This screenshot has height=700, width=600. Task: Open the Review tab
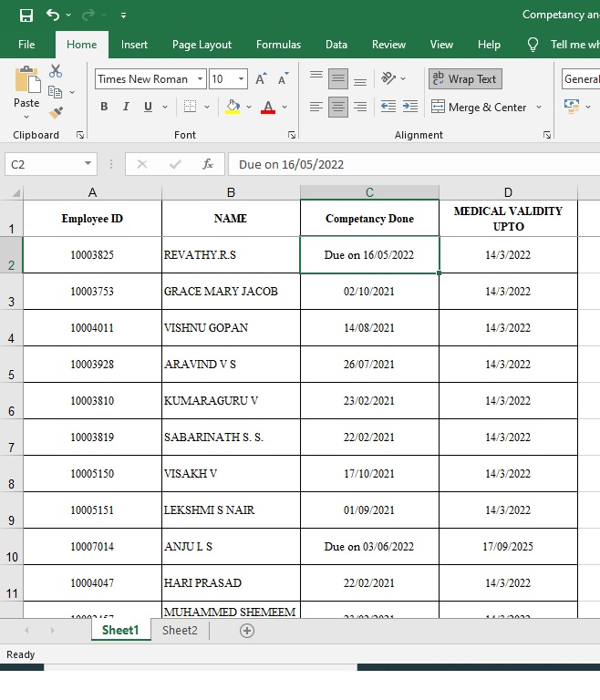[388, 45]
